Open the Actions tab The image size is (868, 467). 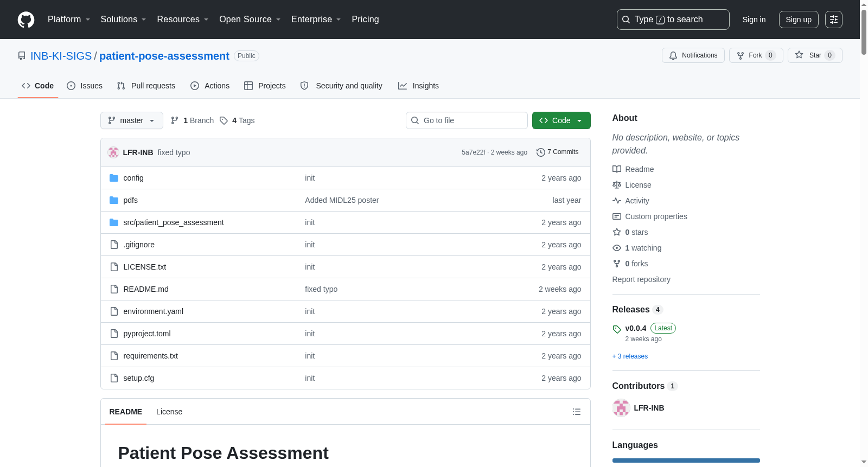(210, 86)
